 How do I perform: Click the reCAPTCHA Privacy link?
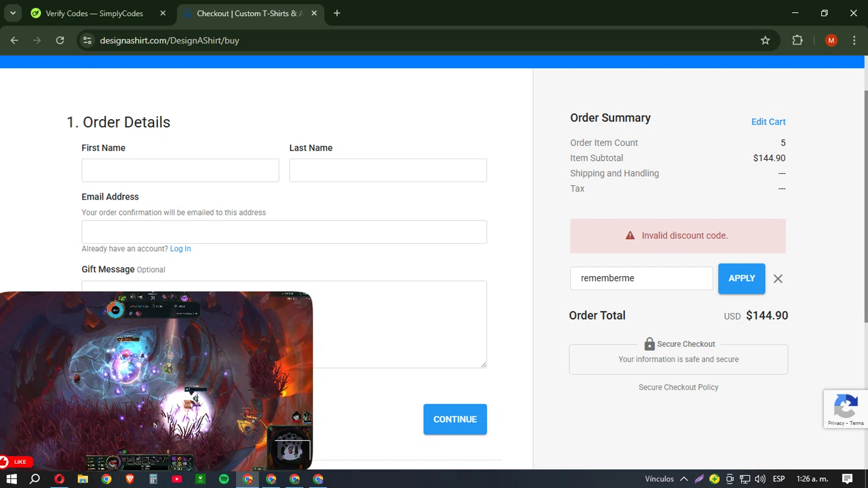click(836, 423)
